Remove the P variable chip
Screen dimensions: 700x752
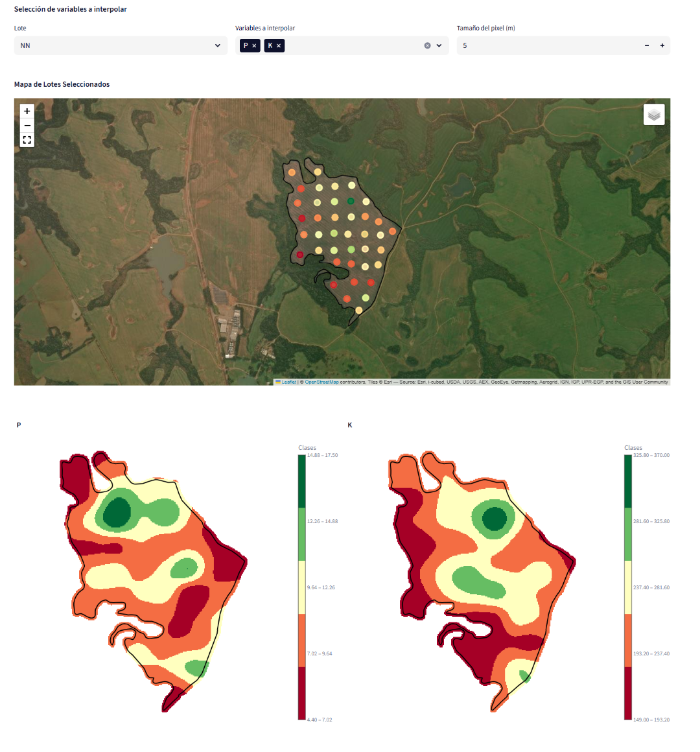pyautogui.click(x=255, y=45)
